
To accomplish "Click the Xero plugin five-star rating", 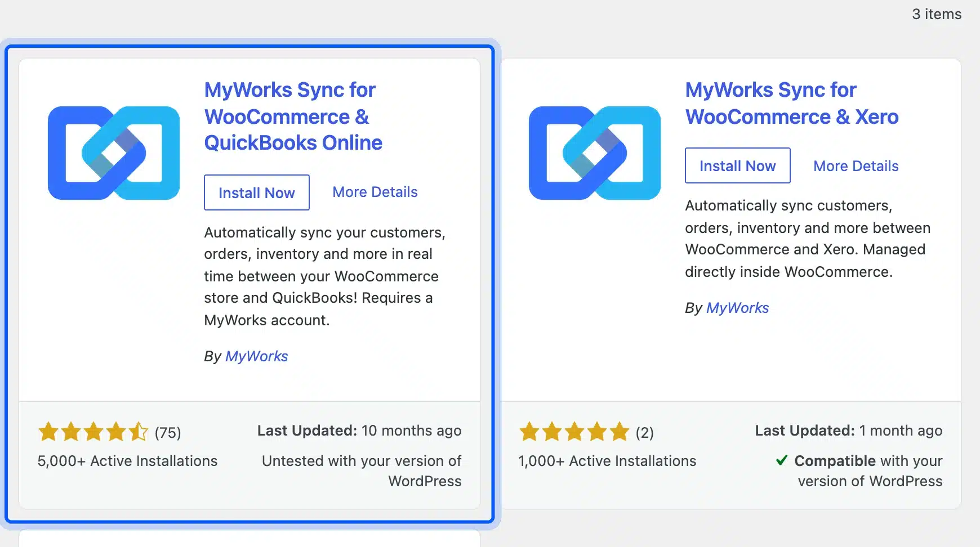I will [x=574, y=432].
